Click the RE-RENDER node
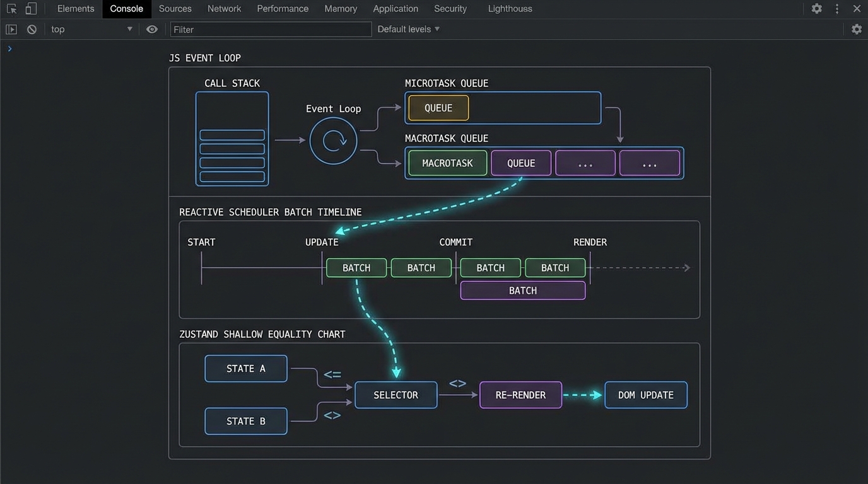 520,395
